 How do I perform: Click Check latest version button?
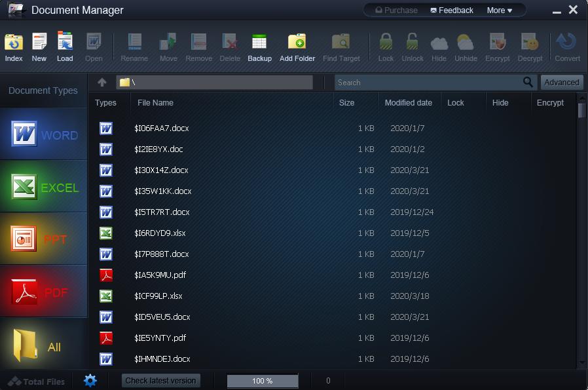(160, 381)
